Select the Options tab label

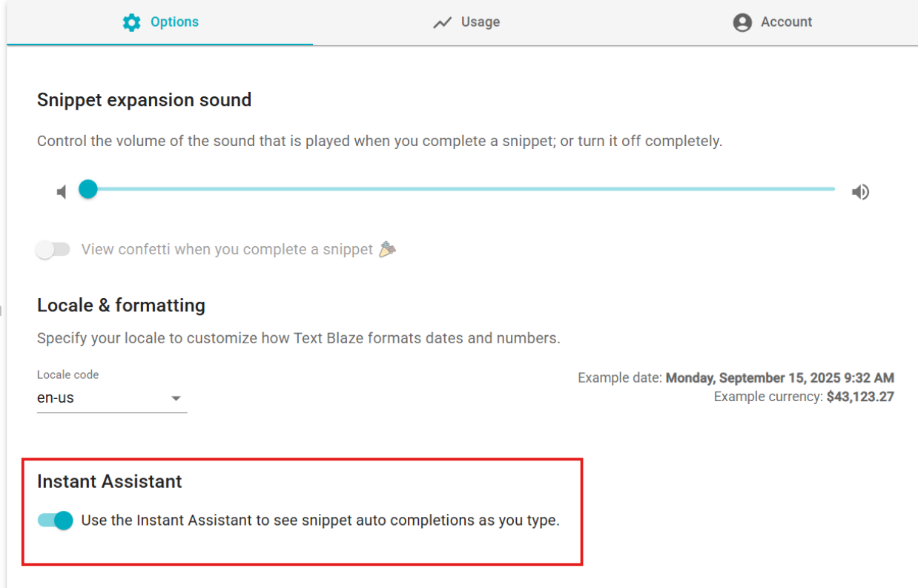(174, 22)
